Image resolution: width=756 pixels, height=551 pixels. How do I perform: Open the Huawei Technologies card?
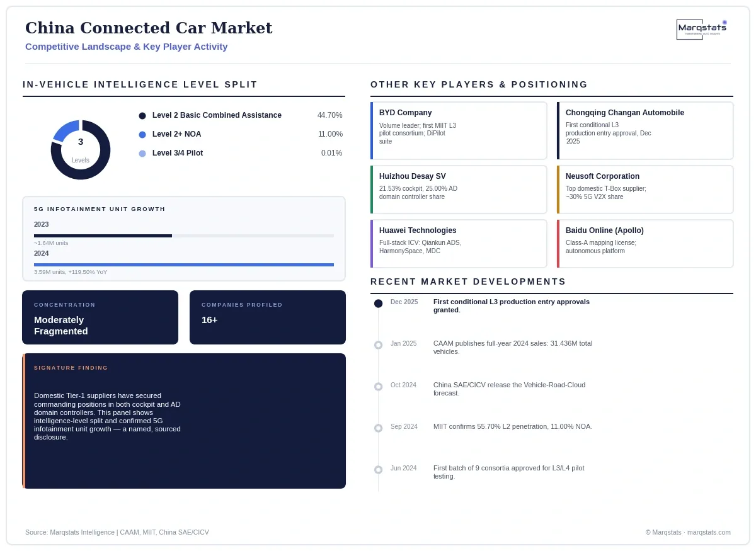(x=459, y=244)
